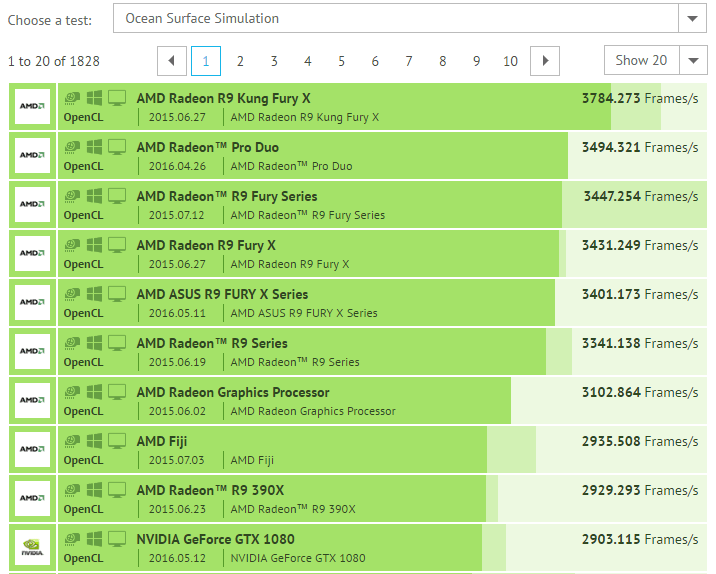This screenshot has height=574, width=716.
Task: Click the arrow next to Ocean Surface Simulation
Action: point(692,18)
